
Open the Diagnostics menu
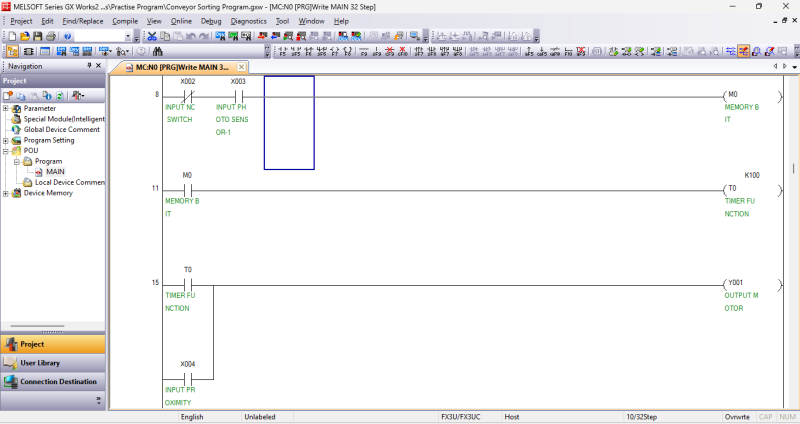point(249,20)
